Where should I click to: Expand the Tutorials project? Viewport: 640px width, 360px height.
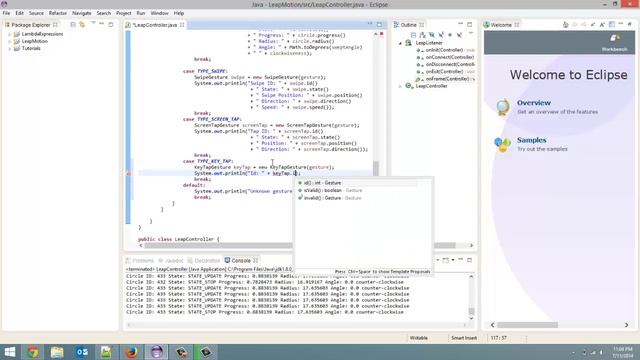click(9, 49)
